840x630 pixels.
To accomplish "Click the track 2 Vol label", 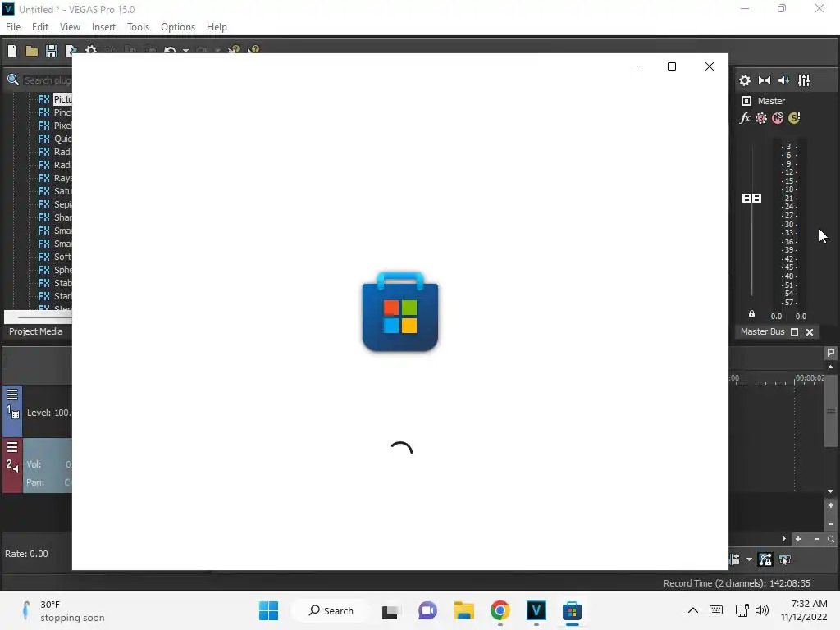I will pyautogui.click(x=34, y=464).
